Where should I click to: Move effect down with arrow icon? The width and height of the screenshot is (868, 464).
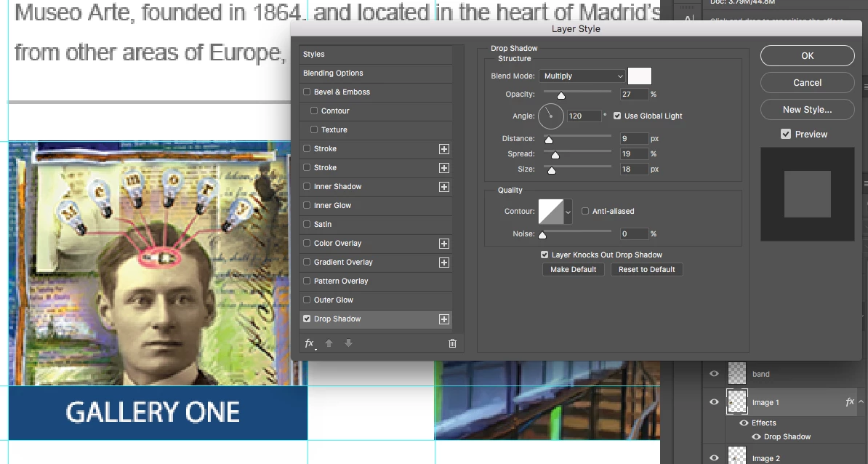(348, 343)
